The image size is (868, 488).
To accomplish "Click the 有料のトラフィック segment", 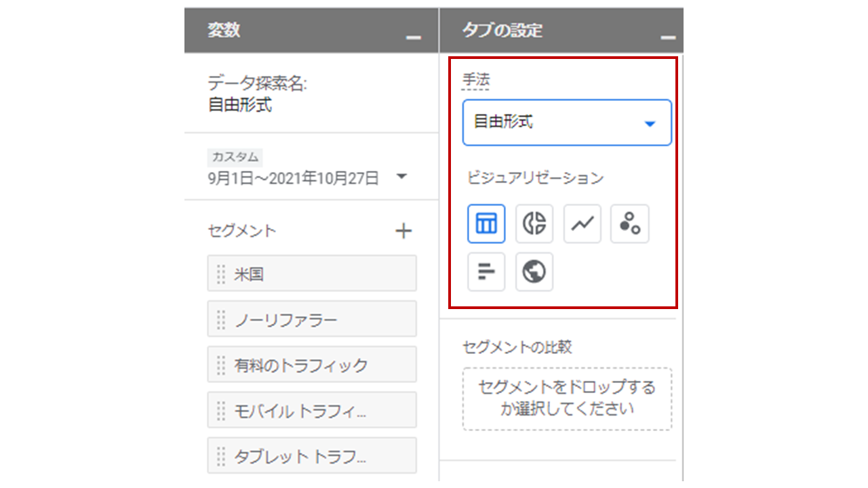I will (x=312, y=364).
